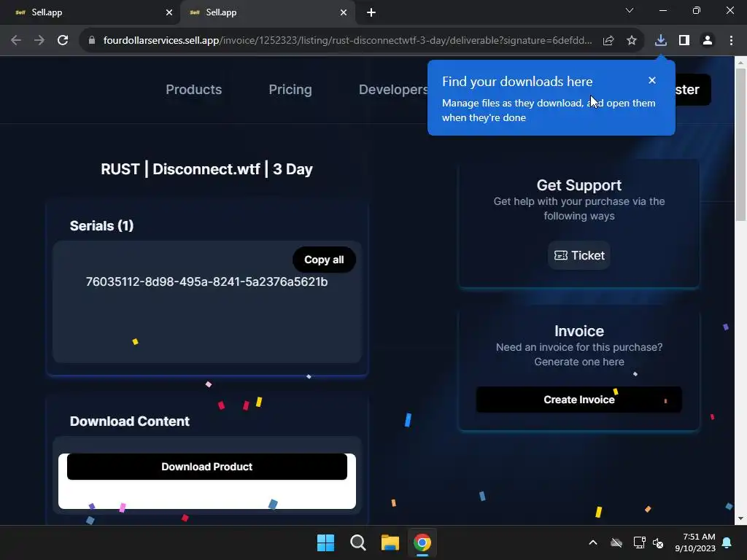Image resolution: width=747 pixels, height=560 pixels.
Task: Click the 'Invoice' heading
Action: tap(579, 331)
